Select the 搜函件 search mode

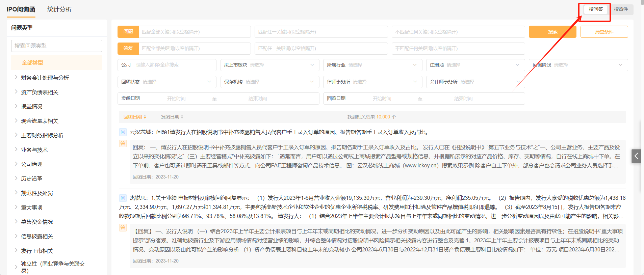(621, 9)
